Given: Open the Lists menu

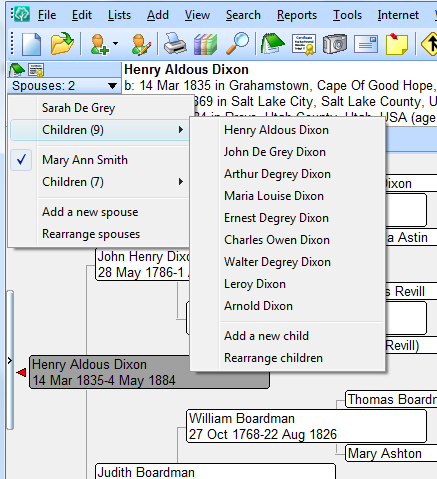Looking at the screenshot, I should click(119, 15).
